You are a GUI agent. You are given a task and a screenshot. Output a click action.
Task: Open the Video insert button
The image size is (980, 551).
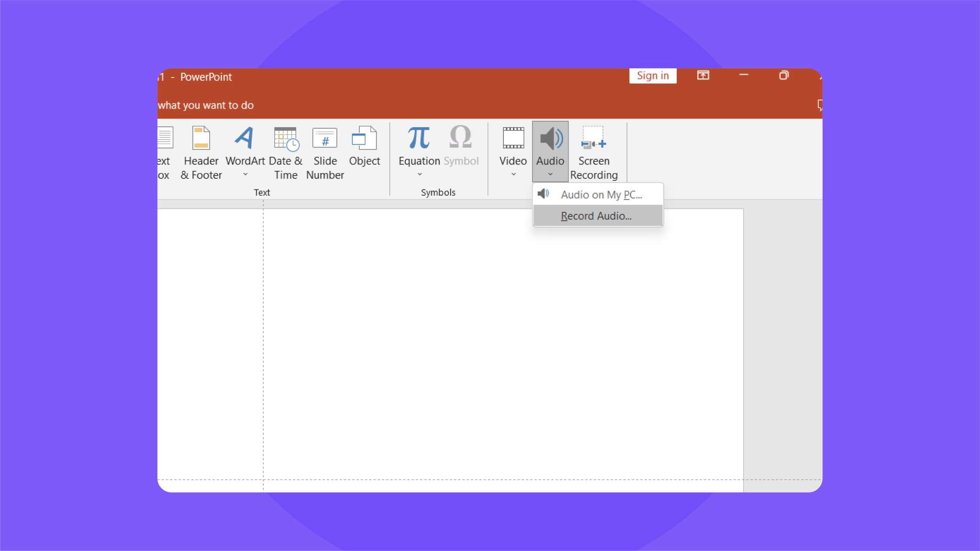pyautogui.click(x=513, y=152)
